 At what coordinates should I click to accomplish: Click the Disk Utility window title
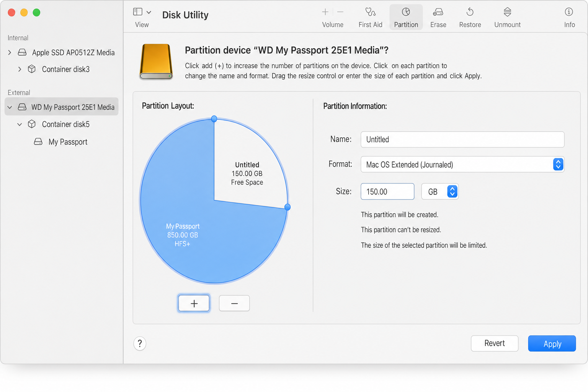[185, 15]
